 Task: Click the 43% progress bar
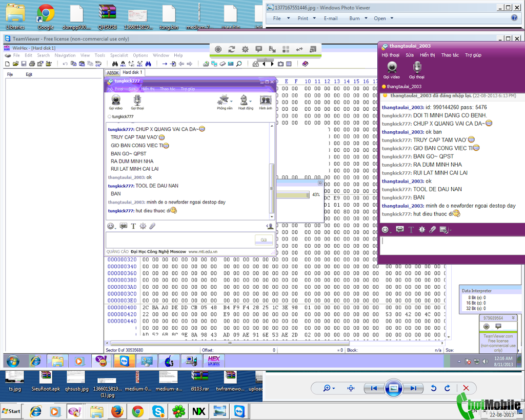(x=292, y=194)
